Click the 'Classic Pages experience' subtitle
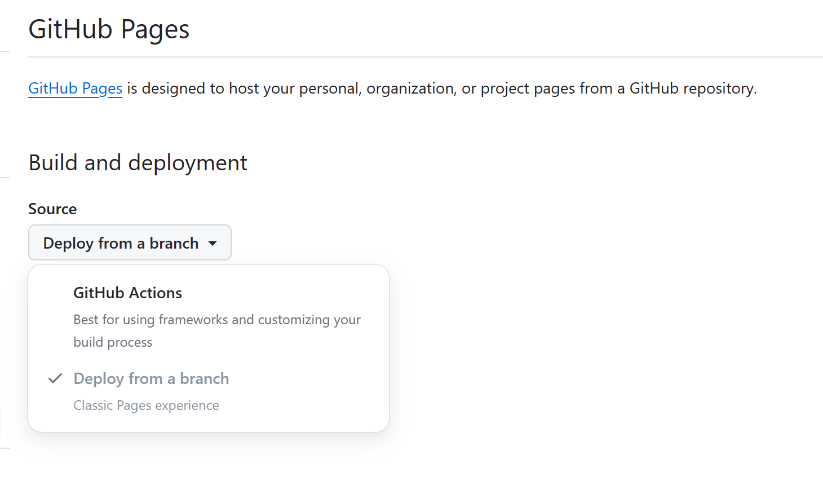This screenshot has height=504, width=823. [146, 405]
